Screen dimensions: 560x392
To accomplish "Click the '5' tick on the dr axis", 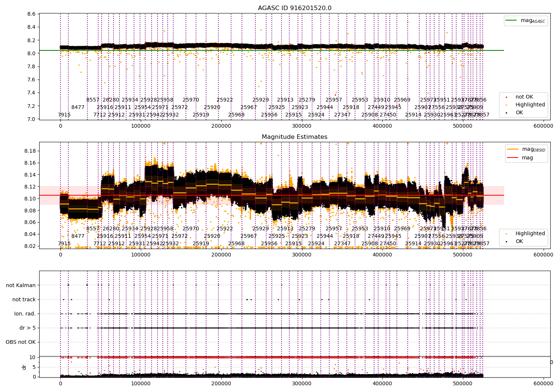I will pyautogui.click(x=34, y=367).
